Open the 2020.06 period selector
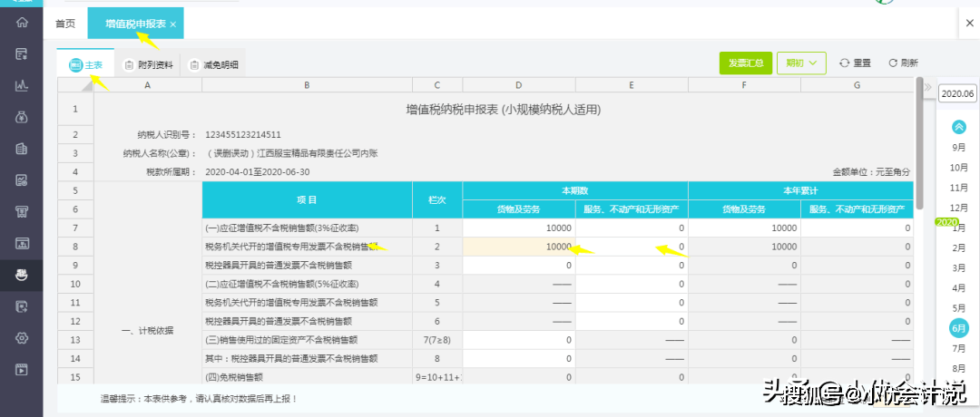This screenshot has height=417, width=980. coord(957,93)
